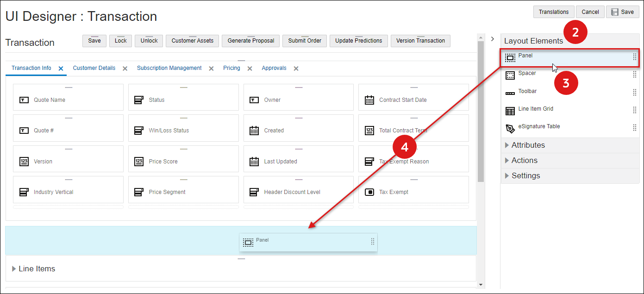The width and height of the screenshot is (644, 294).
Task: Switch to the Subscription Management tab
Action: click(x=169, y=68)
